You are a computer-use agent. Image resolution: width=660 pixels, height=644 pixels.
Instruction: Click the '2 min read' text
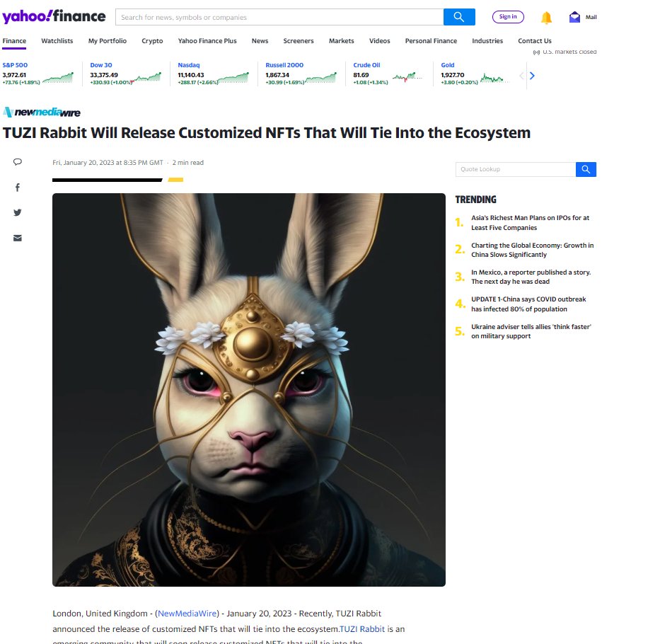tap(187, 163)
